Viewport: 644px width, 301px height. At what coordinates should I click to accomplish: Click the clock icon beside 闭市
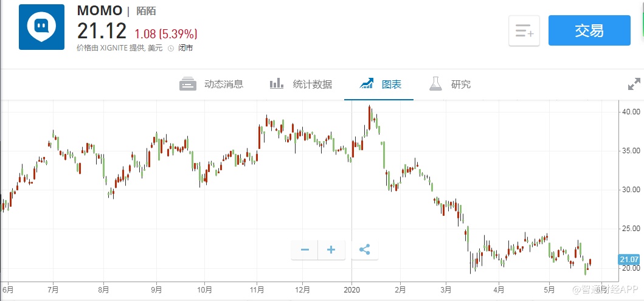pos(170,48)
